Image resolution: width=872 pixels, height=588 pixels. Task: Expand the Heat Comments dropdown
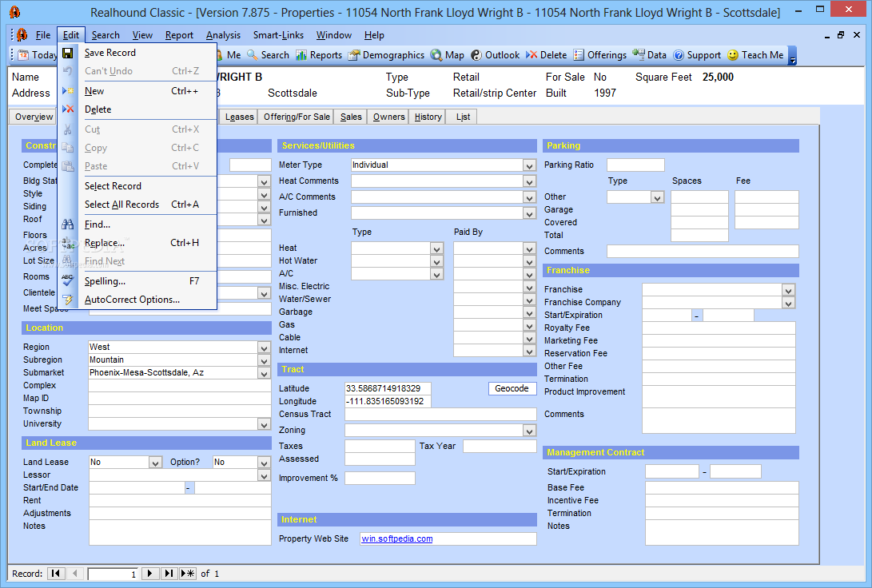529,181
